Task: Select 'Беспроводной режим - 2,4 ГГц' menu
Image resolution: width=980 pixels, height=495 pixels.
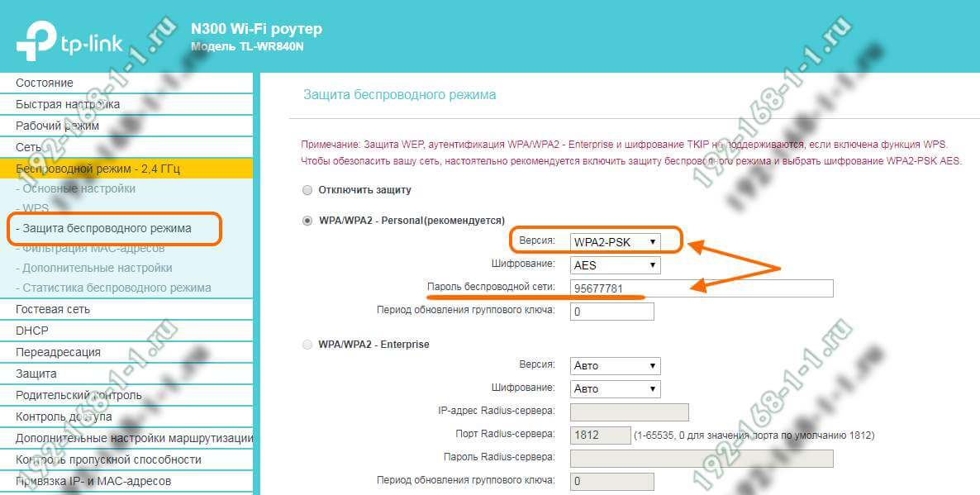Action: (126, 169)
